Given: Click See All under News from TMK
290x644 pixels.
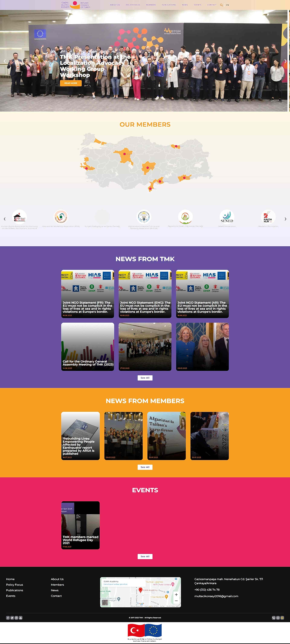Looking at the screenshot, I should (145, 378).
